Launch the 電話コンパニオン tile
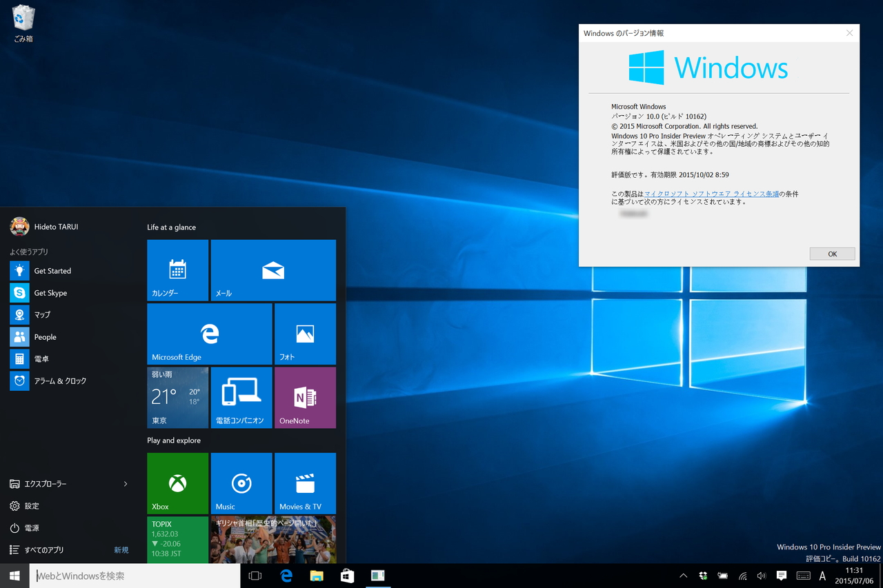Screen dimensions: 883x588 pyautogui.click(x=241, y=398)
